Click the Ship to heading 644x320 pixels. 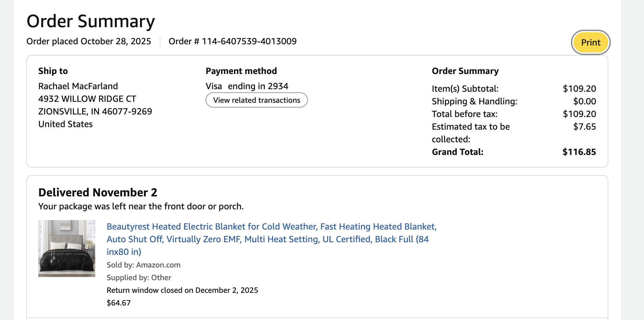53,71
